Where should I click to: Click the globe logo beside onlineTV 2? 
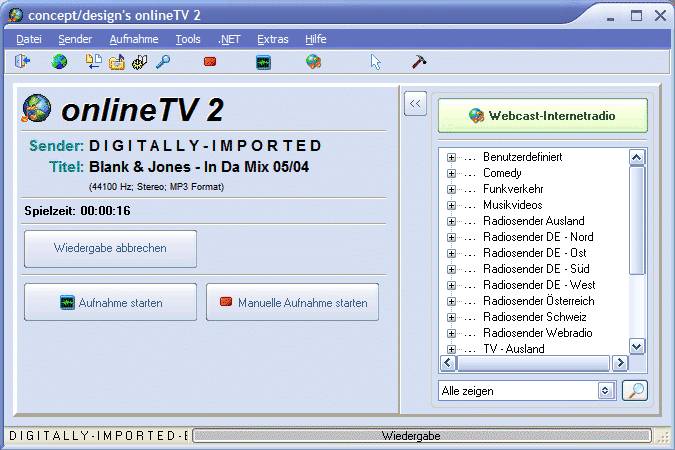pyautogui.click(x=36, y=108)
